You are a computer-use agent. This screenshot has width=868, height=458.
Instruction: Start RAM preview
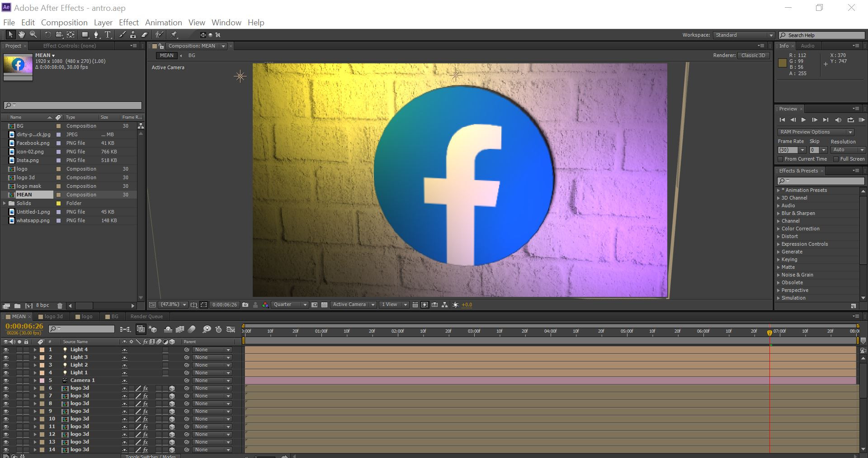(861, 120)
